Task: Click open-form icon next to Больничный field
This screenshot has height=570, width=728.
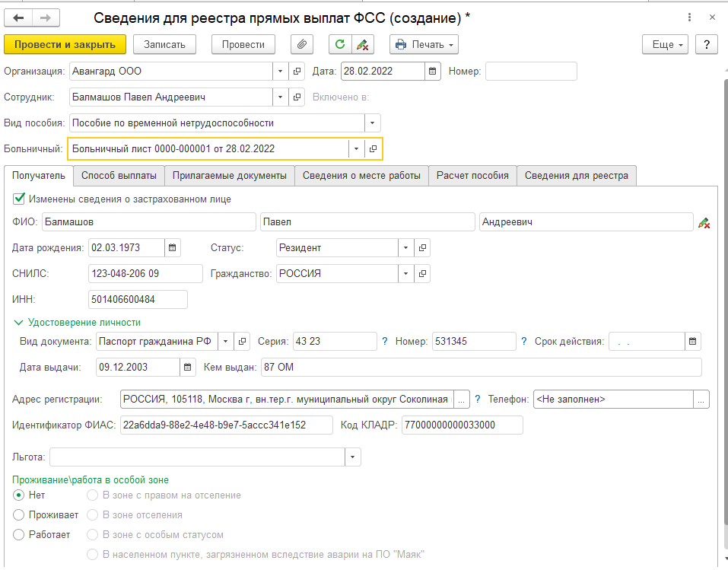Action: pos(373,148)
